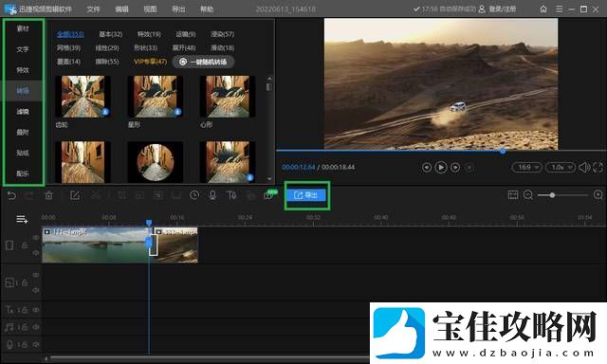The width and height of the screenshot is (607, 364).
Task: Mute the voiceover microphone track
Action: coord(36,344)
